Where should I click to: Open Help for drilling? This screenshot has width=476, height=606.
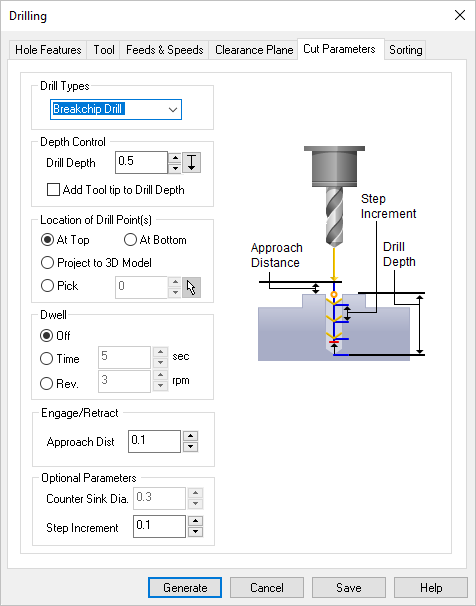point(431,587)
